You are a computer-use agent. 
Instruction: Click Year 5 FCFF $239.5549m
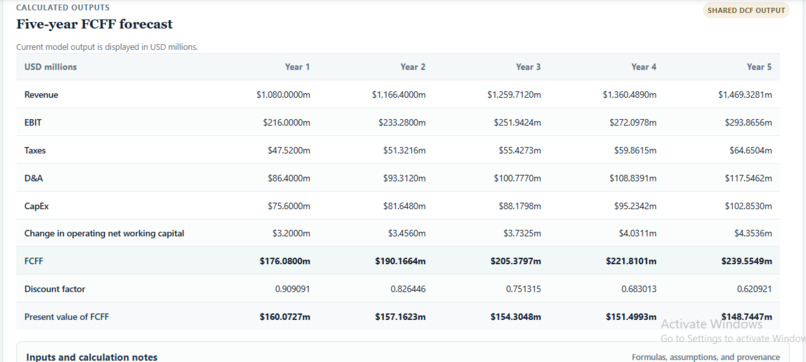(747, 261)
